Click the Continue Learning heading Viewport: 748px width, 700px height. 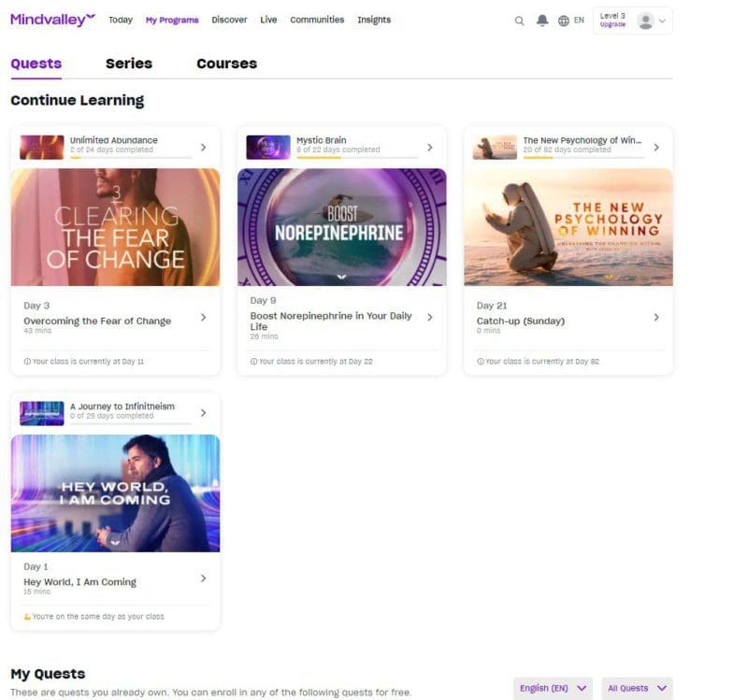78,100
